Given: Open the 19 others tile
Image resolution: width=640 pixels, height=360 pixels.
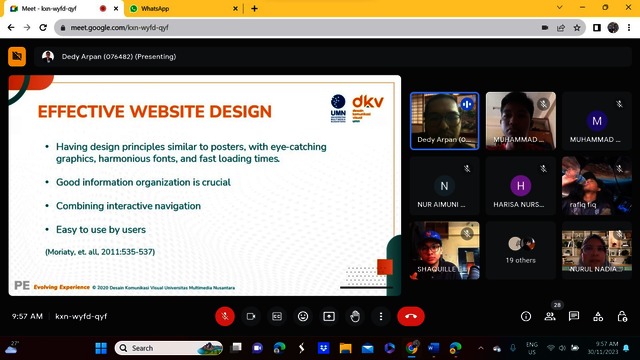Looking at the screenshot, I should pos(521,251).
